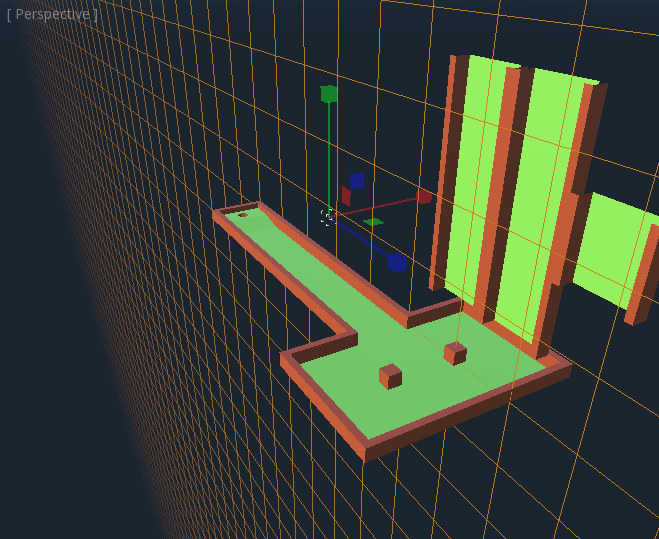659x539 pixels.
Task: Click the red X-axis gizmo line
Action: tap(380, 204)
